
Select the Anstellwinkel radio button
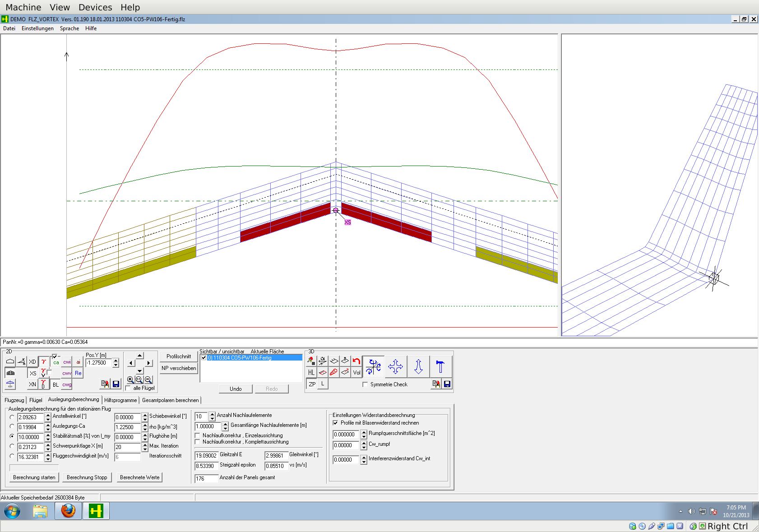[12, 417]
